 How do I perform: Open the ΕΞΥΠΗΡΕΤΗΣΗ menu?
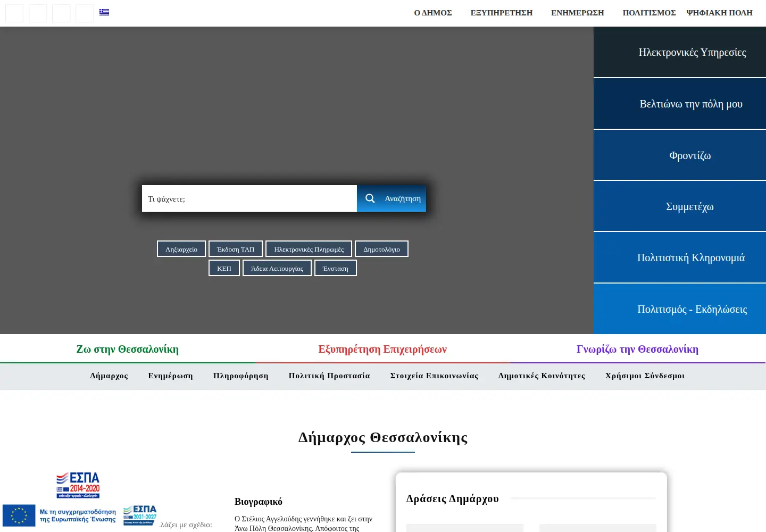[x=502, y=13]
